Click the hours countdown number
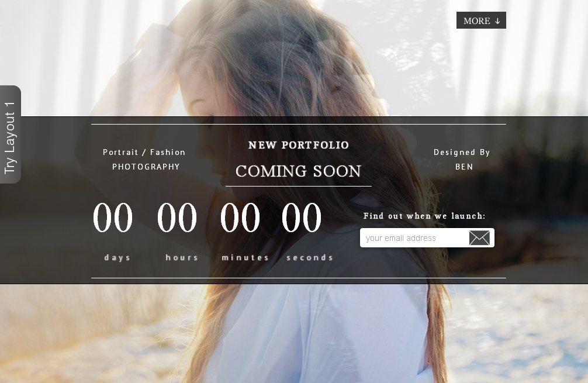The height and width of the screenshot is (383, 588). point(177,218)
